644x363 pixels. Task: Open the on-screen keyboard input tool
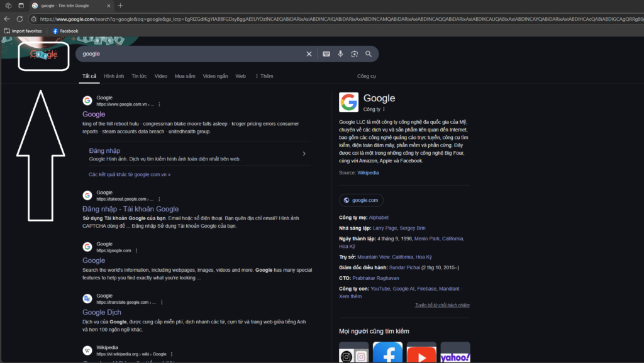click(x=326, y=54)
